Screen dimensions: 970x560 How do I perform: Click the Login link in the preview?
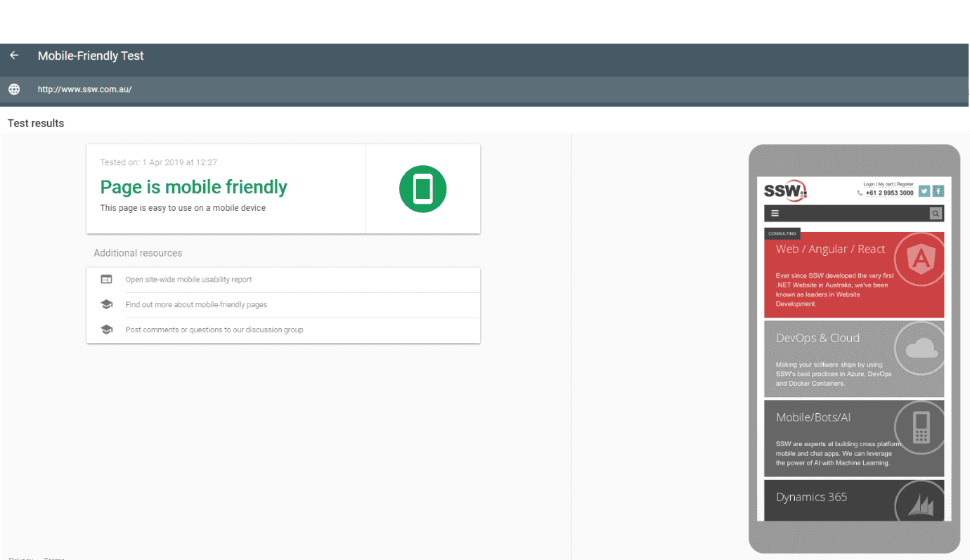[x=869, y=184]
